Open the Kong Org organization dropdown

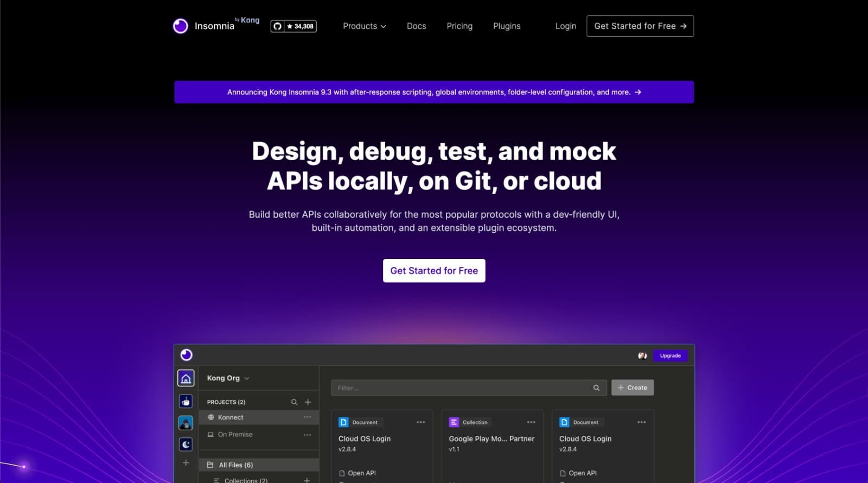228,378
